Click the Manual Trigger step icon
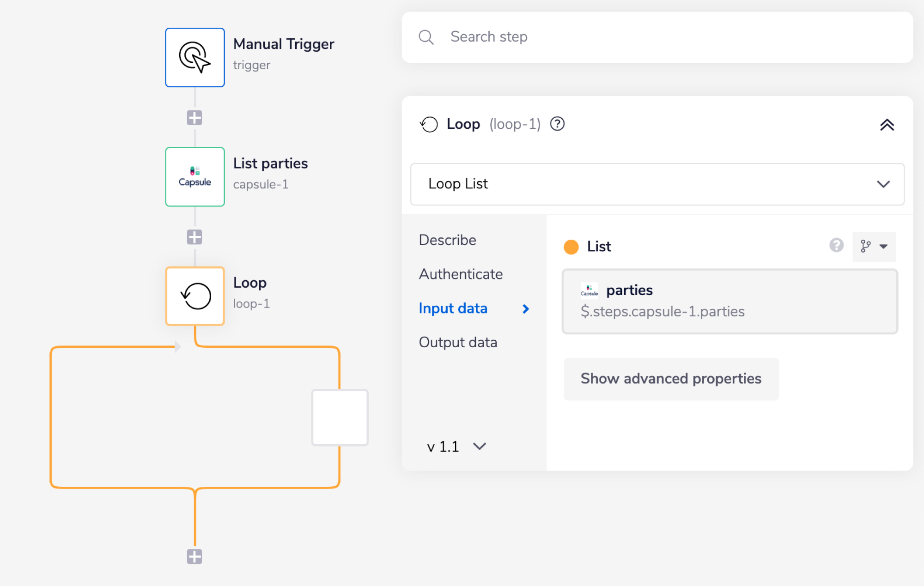 pos(195,58)
